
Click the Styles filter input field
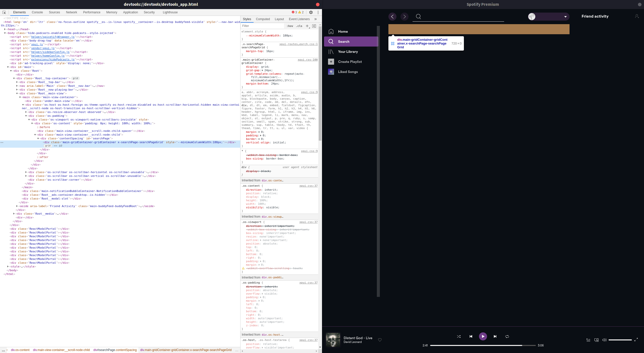click(262, 26)
